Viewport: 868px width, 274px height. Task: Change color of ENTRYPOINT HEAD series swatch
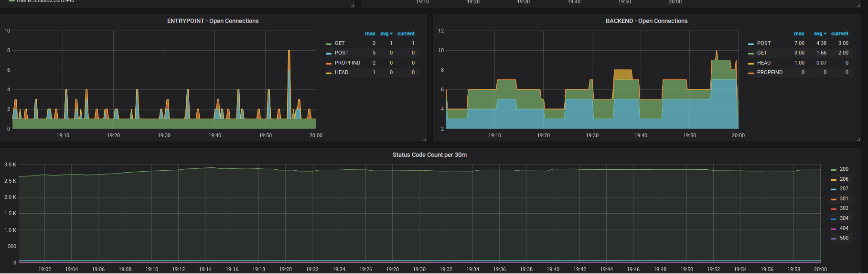329,73
